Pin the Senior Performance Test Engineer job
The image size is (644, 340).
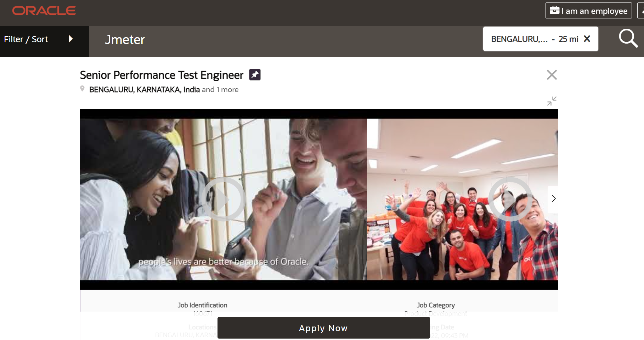point(255,75)
